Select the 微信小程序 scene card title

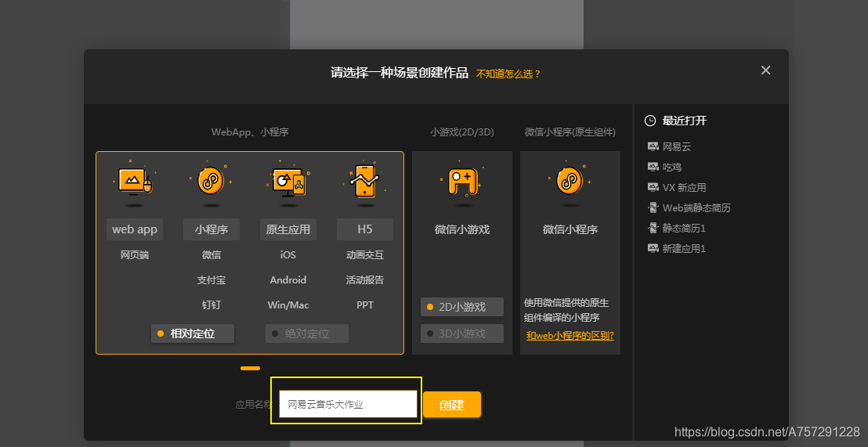coord(570,229)
